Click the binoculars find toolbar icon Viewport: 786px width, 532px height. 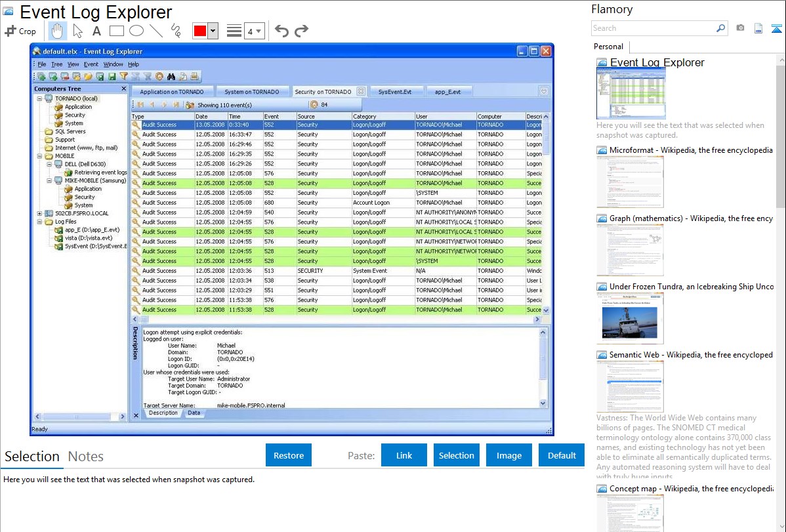pos(171,76)
